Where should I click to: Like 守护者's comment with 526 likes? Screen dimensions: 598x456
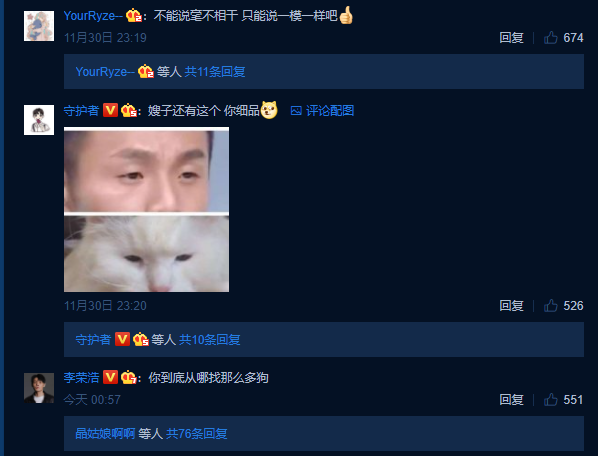(551, 306)
